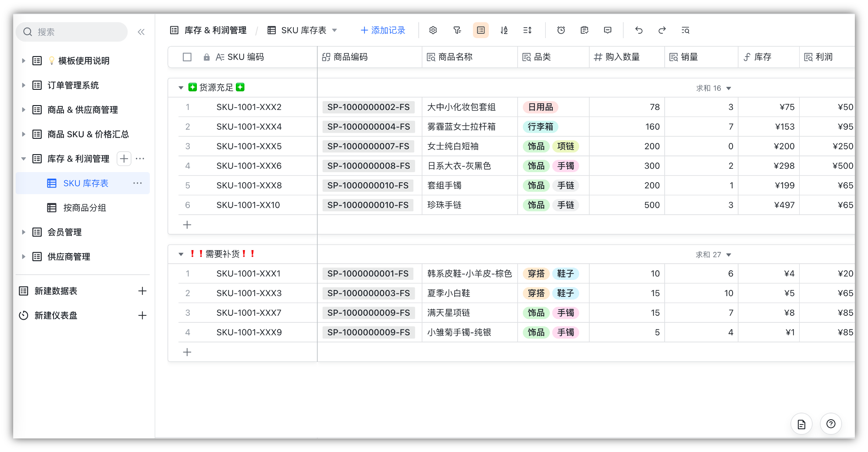Click the 库存 & 利润管理 breadcrumb in the toolbar
This screenshot has height=452, width=868.
(209, 30)
